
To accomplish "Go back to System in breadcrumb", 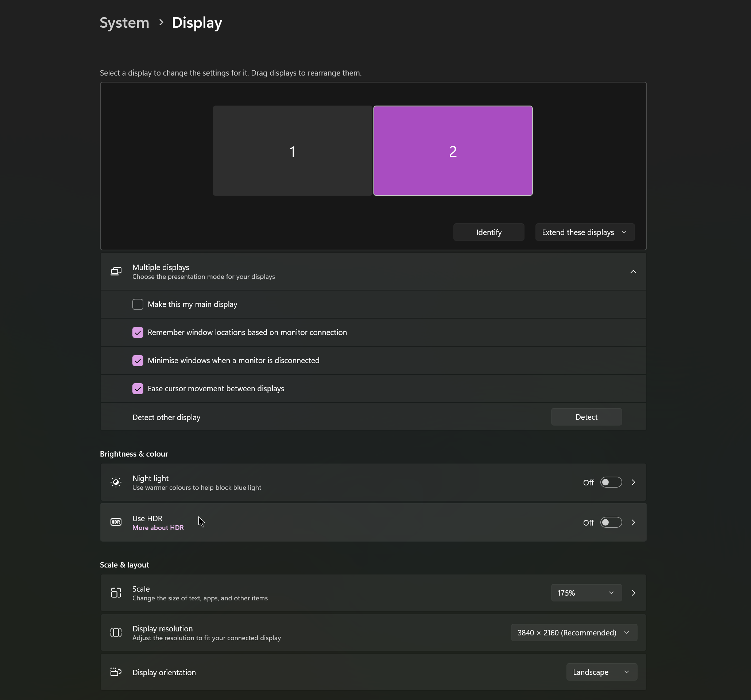I will pyautogui.click(x=124, y=23).
